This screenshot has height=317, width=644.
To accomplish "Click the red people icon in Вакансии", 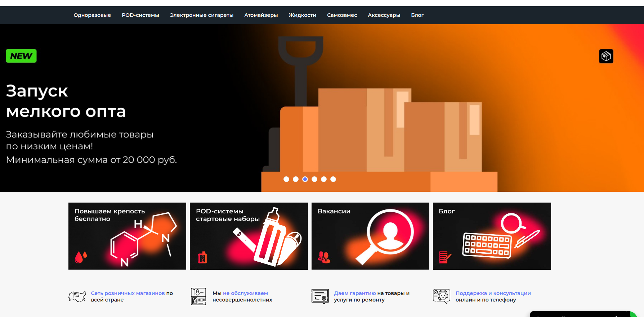I will tap(323, 257).
